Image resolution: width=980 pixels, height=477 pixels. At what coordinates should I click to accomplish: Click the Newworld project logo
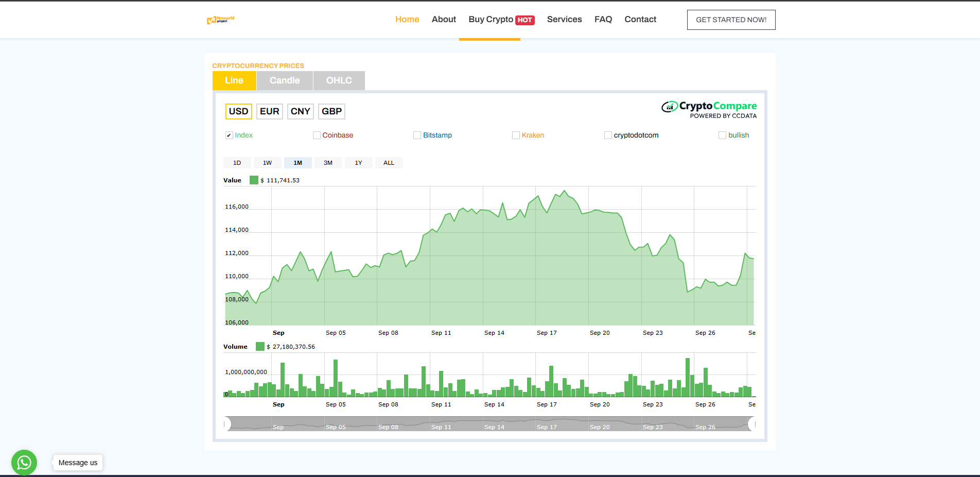coord(220,20)
